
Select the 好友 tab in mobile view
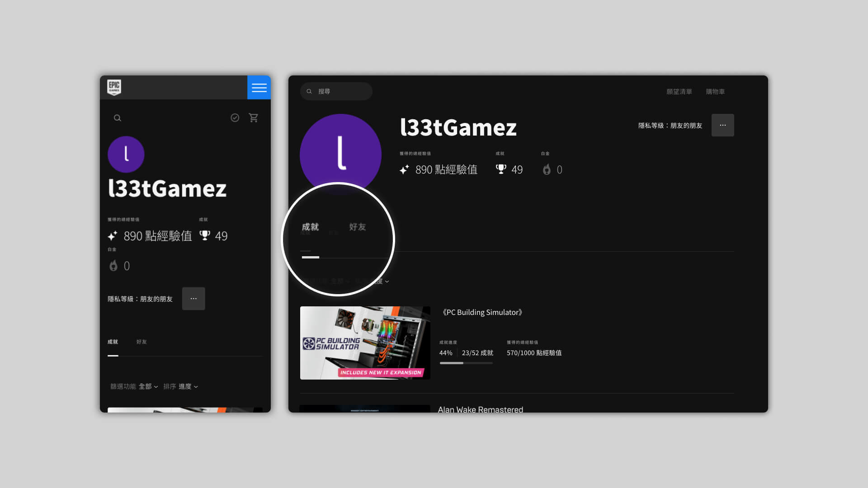tap(142, 342)
